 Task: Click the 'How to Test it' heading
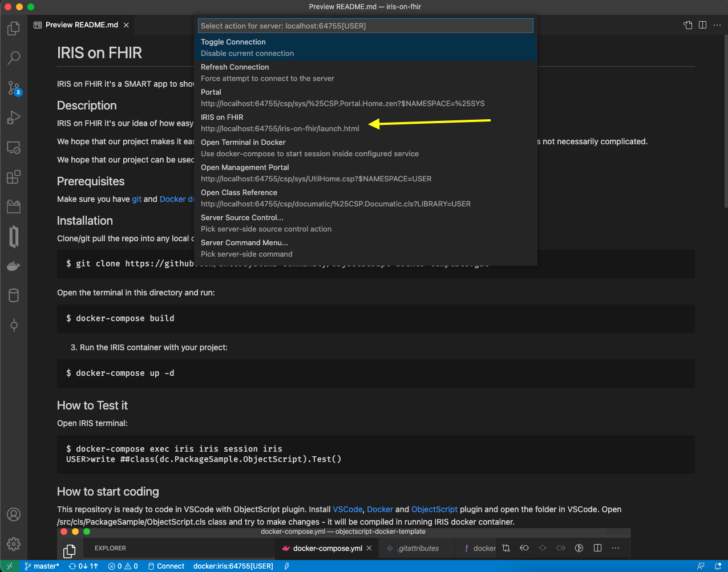pos(92,405)
